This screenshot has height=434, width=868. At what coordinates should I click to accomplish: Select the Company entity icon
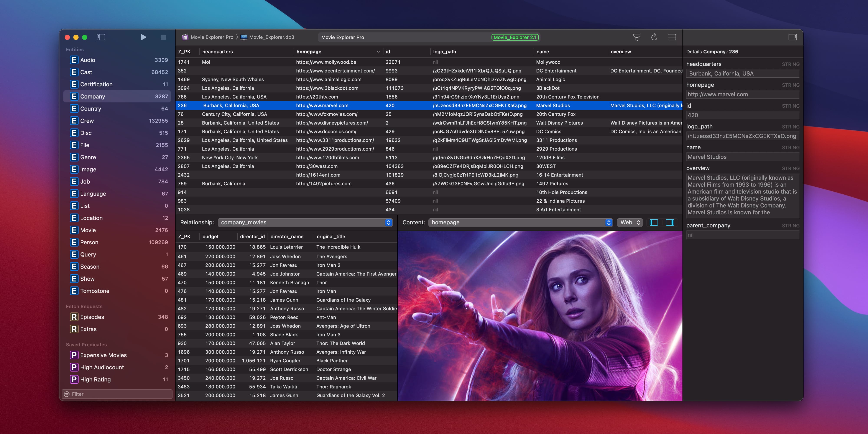click(x=74, y=96)
